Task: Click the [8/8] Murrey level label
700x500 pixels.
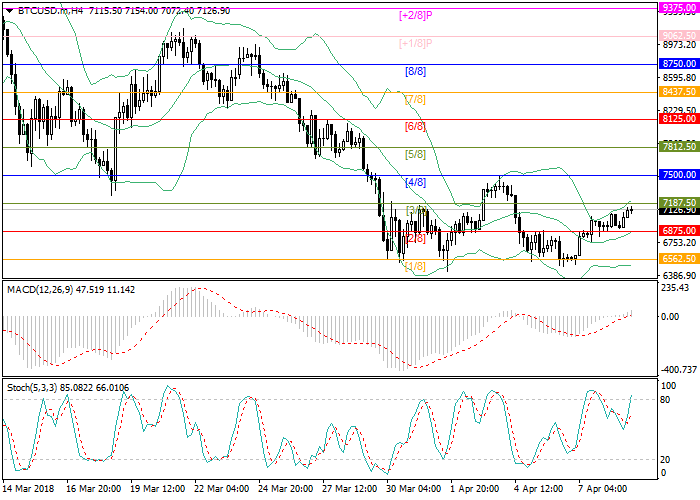Action: (x=415, y=72)
